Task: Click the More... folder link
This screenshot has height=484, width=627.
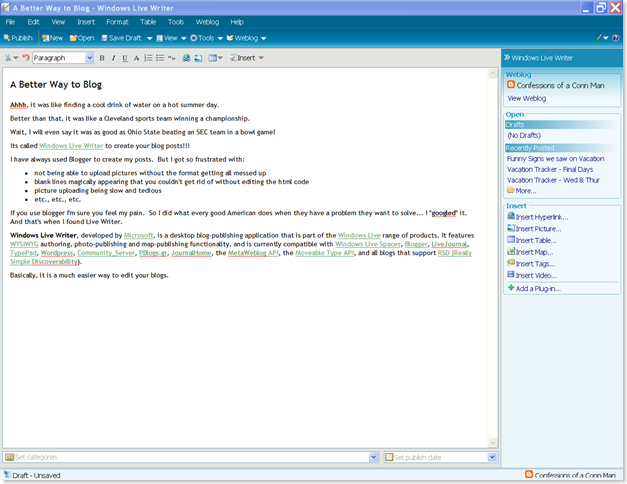Action: click(522, 191)
